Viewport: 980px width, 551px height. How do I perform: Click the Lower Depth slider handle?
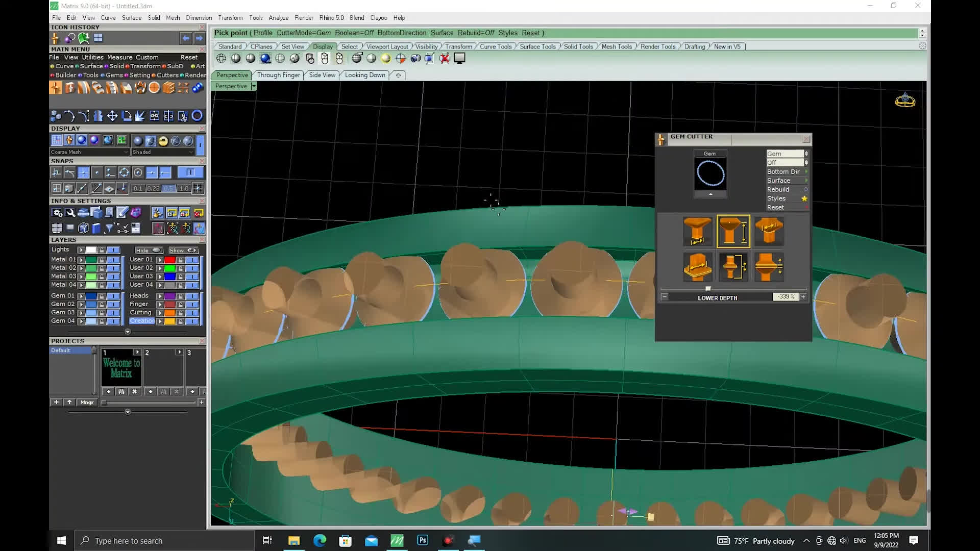point(707,289)
